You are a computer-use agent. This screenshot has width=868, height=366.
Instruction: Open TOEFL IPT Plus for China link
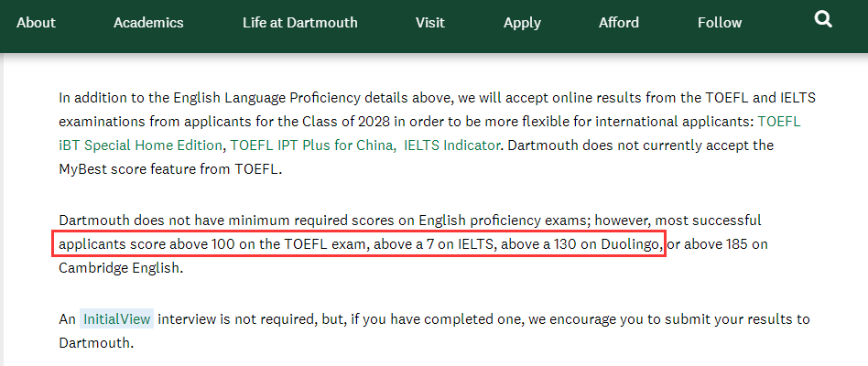coord(311,145)
